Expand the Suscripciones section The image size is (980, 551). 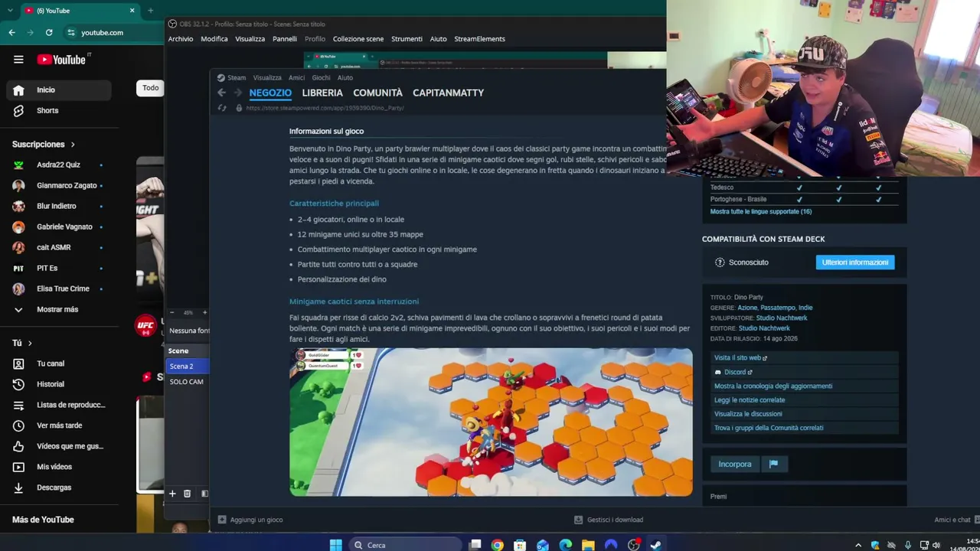point(44,144)
